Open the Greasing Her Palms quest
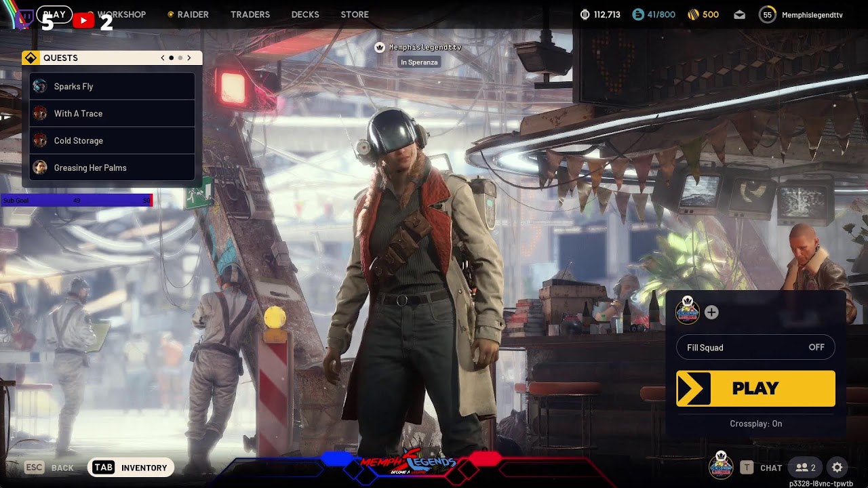The width and height of the screenshot is (868, 488). click(112, 167)
